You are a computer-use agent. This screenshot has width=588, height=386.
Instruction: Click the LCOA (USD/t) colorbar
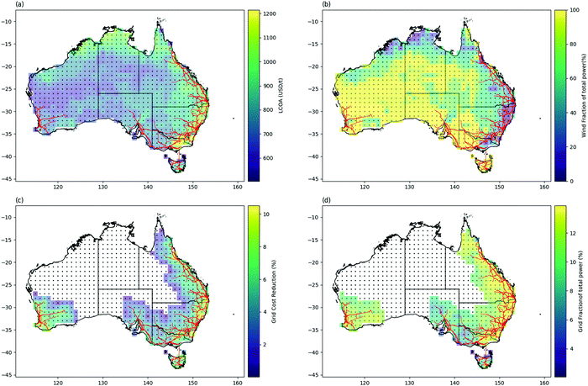click(x=253, y=95)
